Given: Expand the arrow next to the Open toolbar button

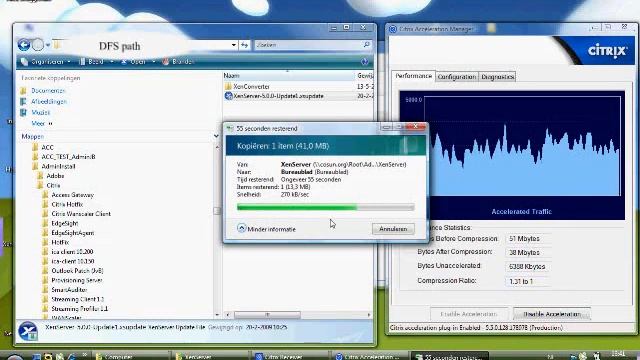Looking at the screenshot, I should pos(153,62).
